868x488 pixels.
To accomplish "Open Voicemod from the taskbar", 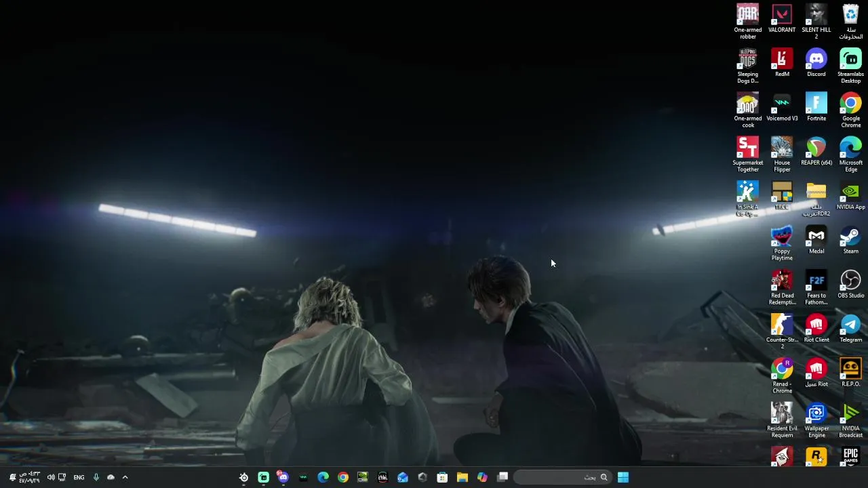I will pos(303,477).
